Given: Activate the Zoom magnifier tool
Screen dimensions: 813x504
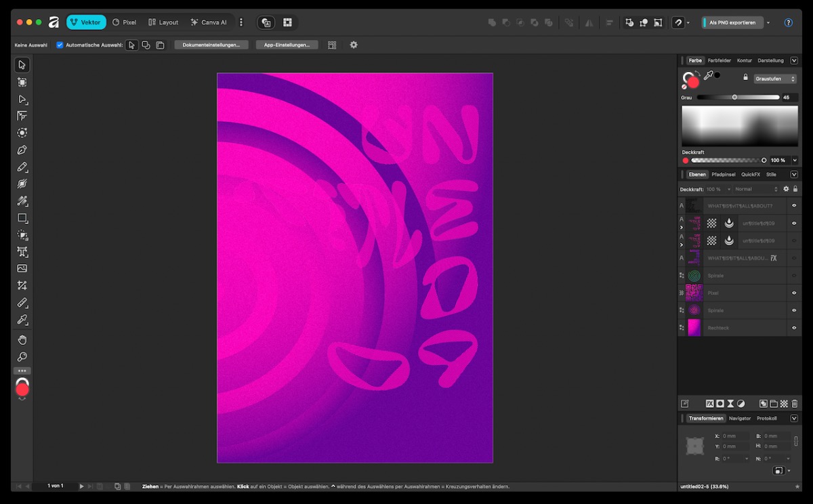Looking at the screenshot, I should pos(22,357).
